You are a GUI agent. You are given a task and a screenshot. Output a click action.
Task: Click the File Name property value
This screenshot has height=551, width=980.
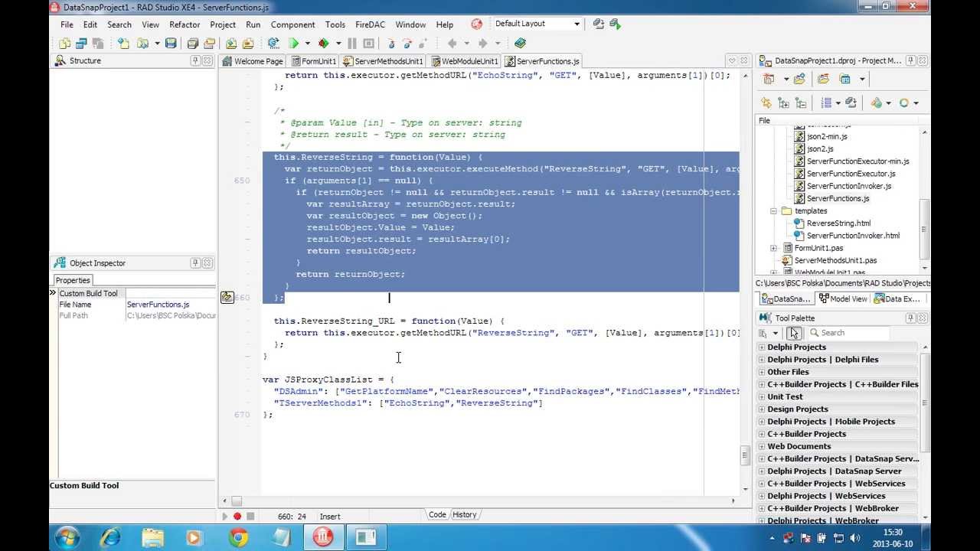point(171,305)
